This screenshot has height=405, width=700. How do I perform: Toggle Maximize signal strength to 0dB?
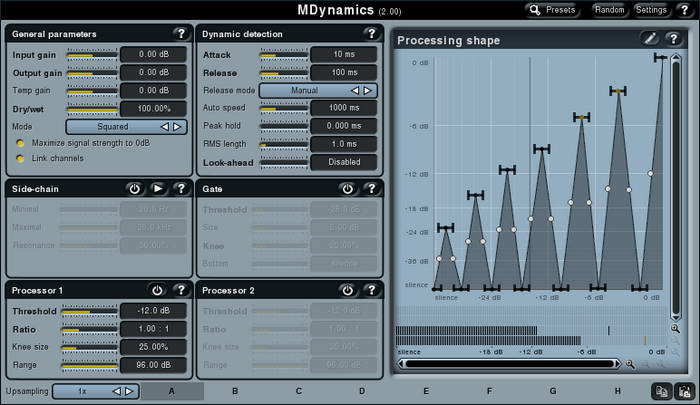(x=20, y=143)
